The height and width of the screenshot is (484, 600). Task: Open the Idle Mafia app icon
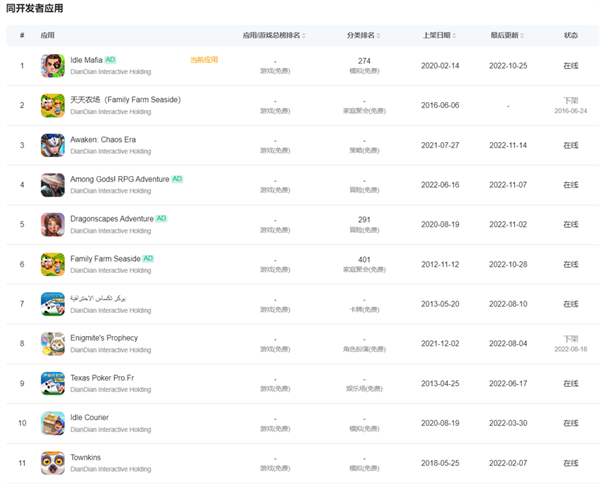[x=53, y=66]
